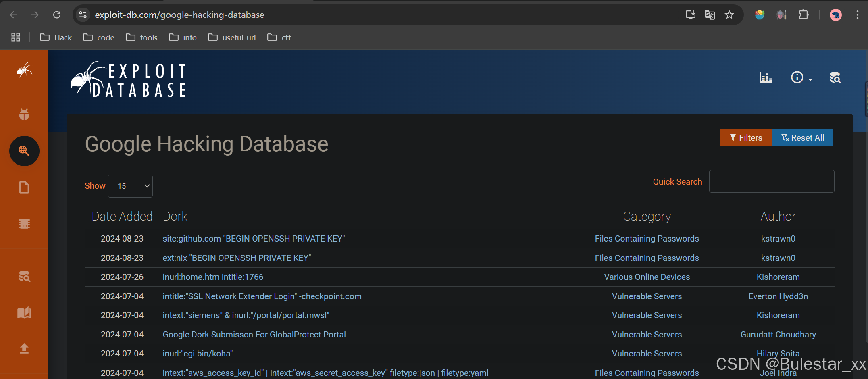Open the SSL Network Extender Login dork

coord(262,296)
